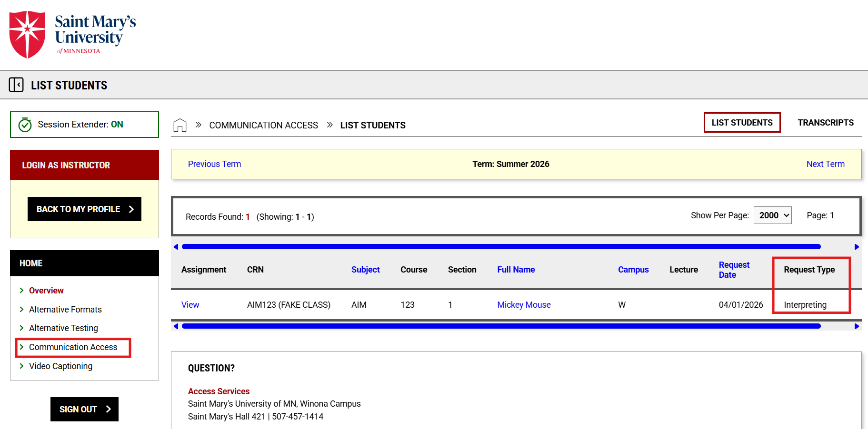Open the Mickey Mouse student link
The width and height of the screenshot is (868, 429).
click(x=524, y=305)
